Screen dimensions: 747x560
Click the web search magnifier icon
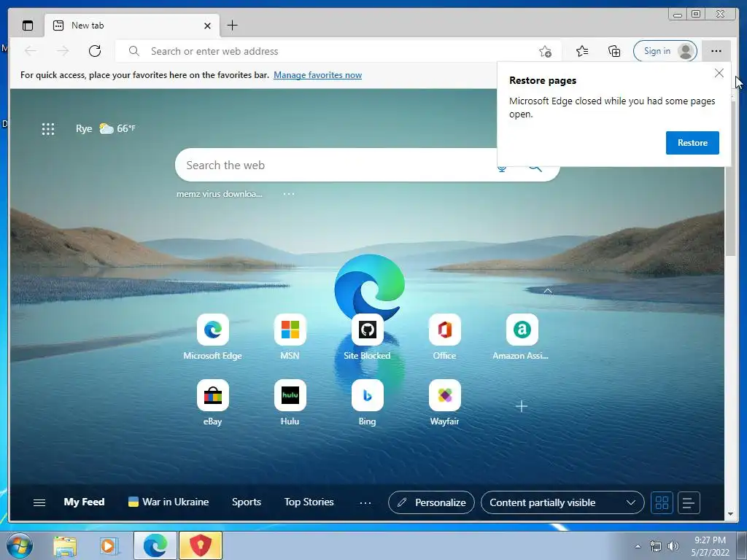tap(535, 168)
